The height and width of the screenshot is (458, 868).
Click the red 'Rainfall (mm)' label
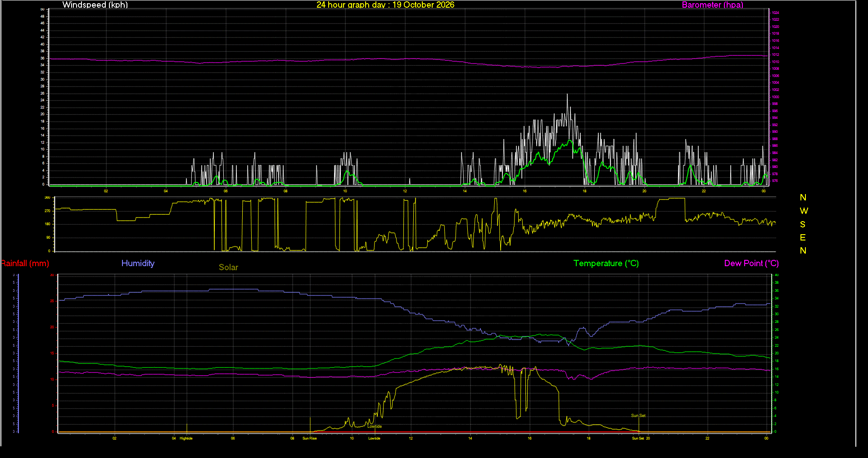tap(25, 263)
